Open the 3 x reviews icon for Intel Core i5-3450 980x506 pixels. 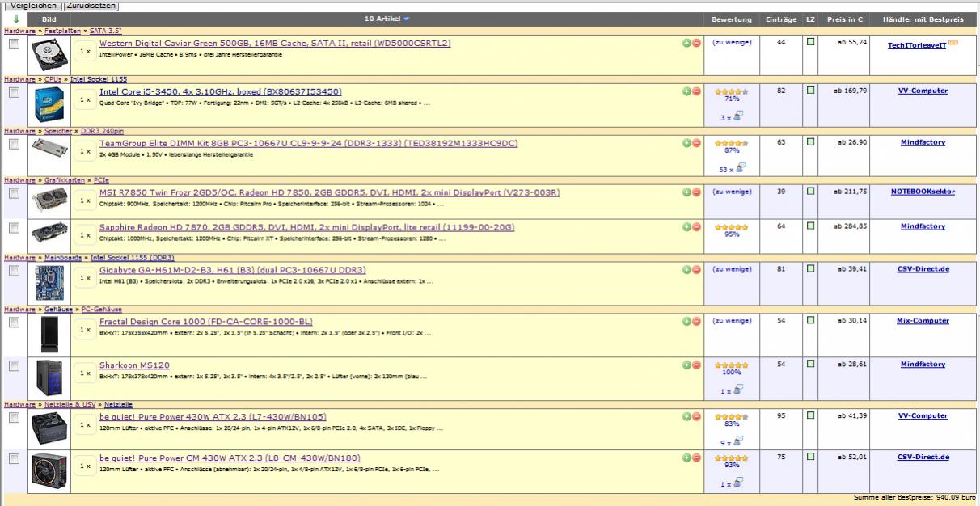[x=740, y=116]
